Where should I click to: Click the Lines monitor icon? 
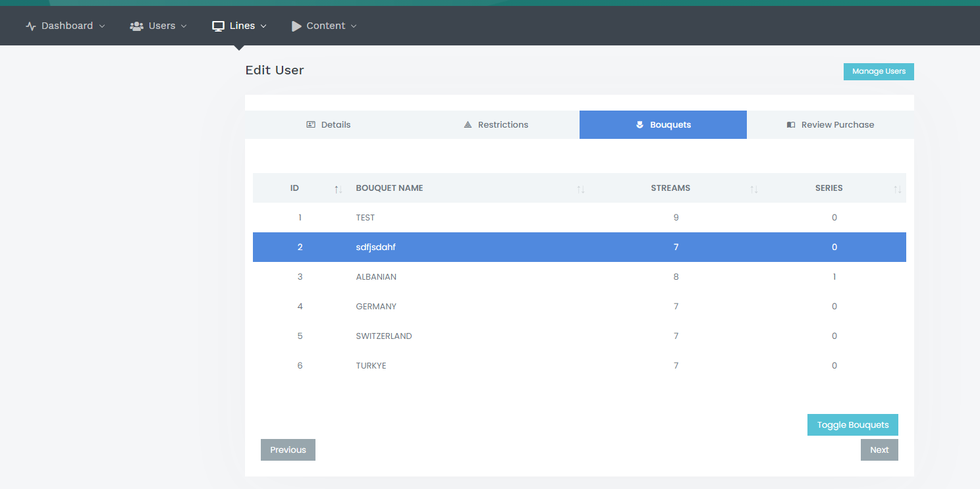coord(218,26)
